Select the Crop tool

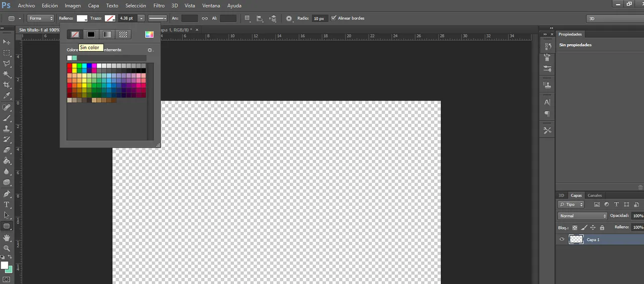coord(7,85)
